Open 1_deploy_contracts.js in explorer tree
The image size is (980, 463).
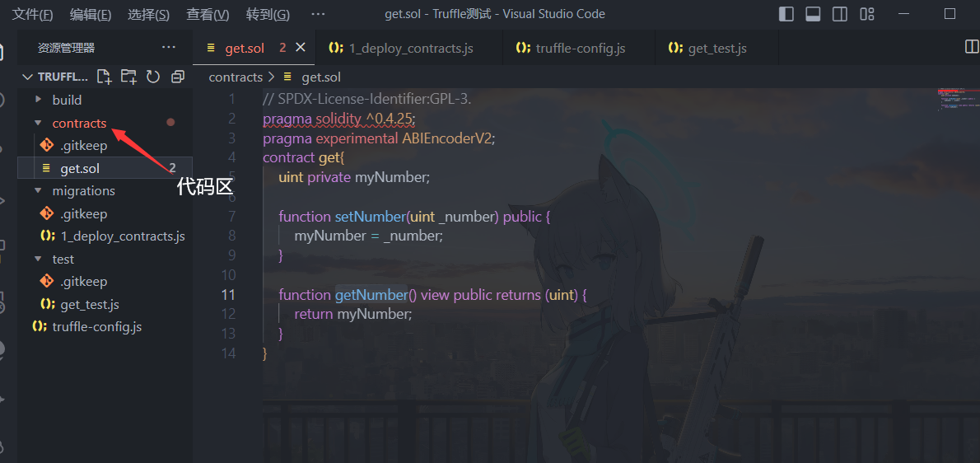point(123,236)
